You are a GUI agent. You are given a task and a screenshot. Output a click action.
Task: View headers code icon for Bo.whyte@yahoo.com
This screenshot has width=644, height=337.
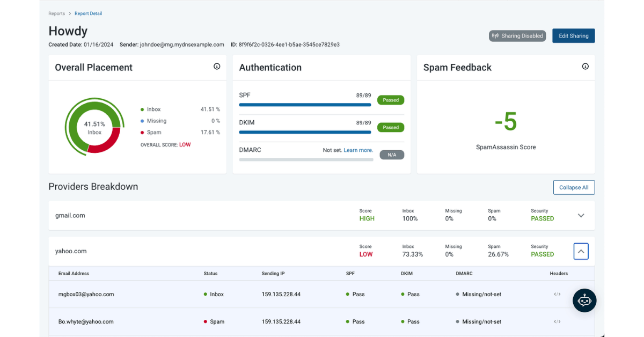pyautogui.click(x=557, y=321)
